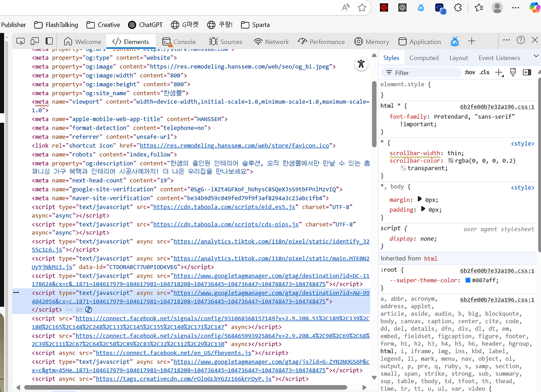
Task: Focus the styles Filter input field
Action: coord(421,72)
